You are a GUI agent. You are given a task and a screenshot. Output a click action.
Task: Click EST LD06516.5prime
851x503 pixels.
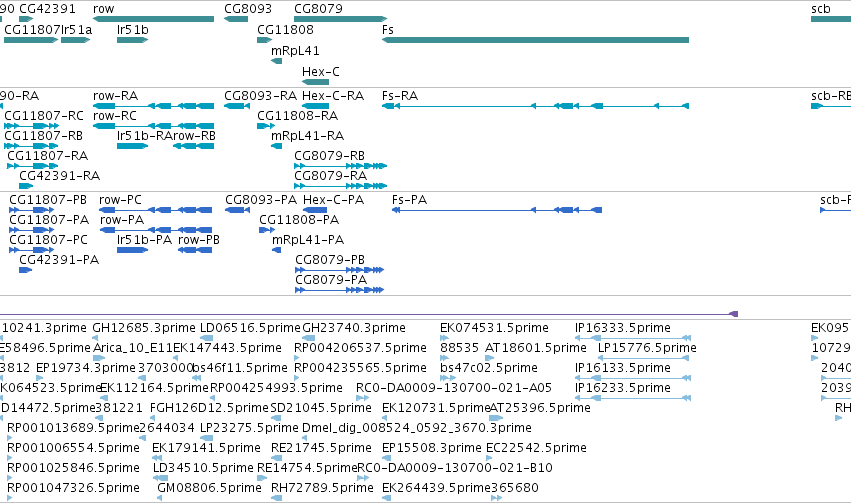coord(250,328)
